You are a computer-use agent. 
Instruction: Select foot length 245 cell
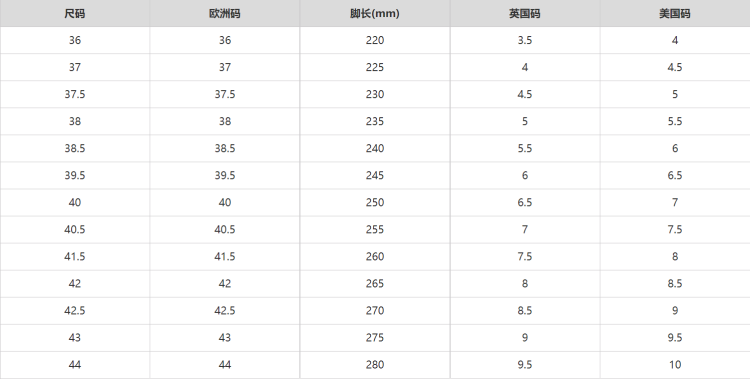pyautogui.click(x=375, y=175)
